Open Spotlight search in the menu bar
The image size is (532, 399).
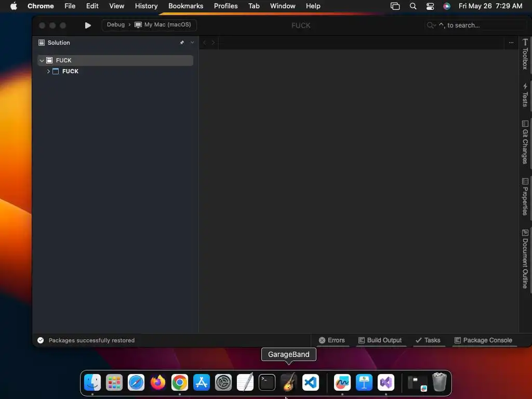point(413,6)
